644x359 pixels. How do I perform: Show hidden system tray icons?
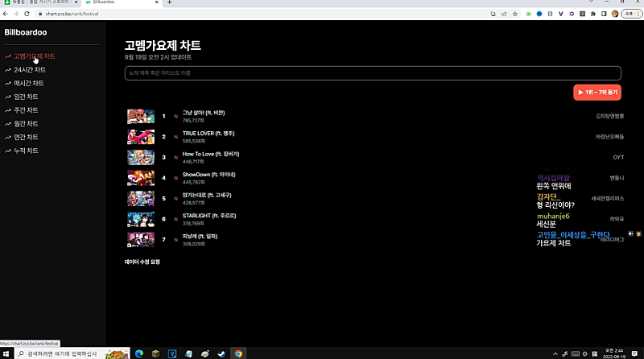coord(555,353)
